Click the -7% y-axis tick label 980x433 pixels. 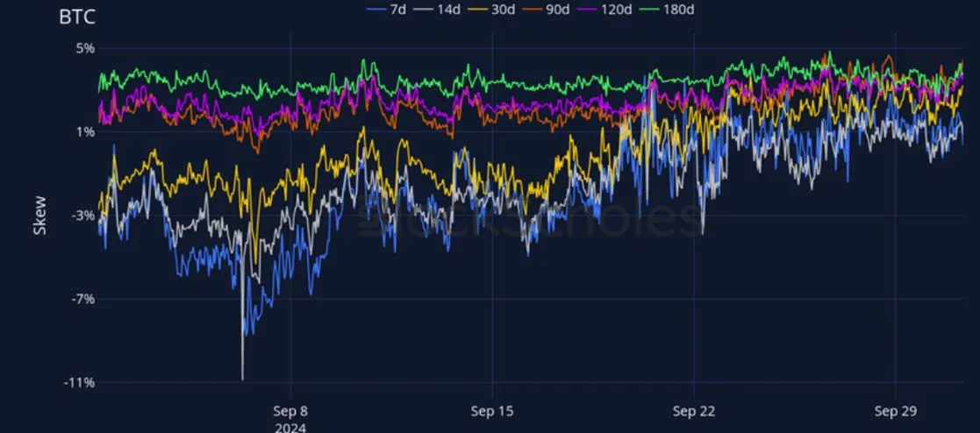(83, 299)
